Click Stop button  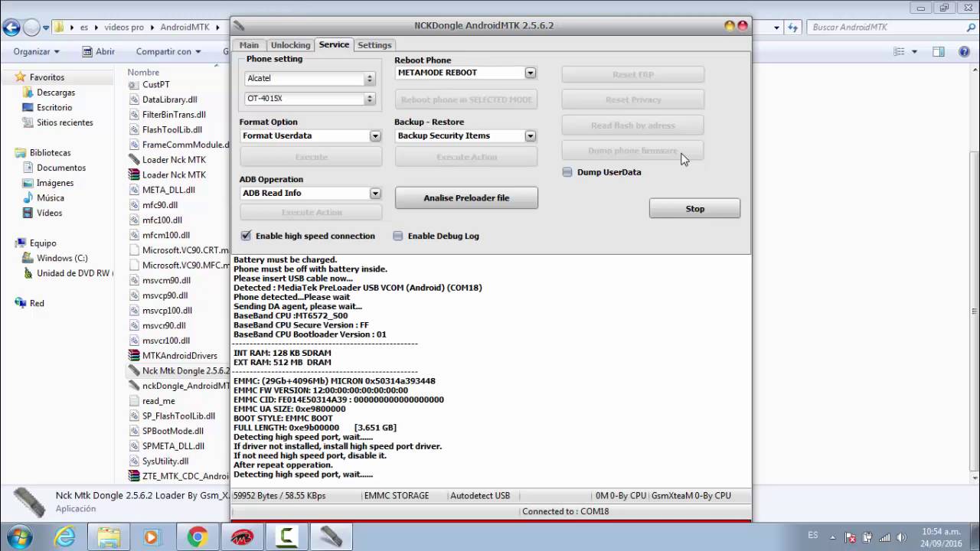tap(694, 208)
